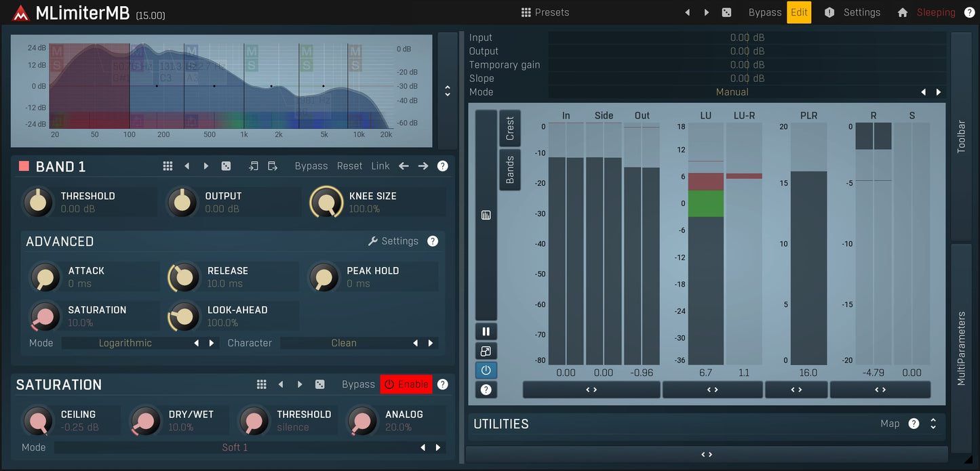Click the Band 1 copy icon
Viewport: 980px width, 471px height.
[x=254, y=166]
